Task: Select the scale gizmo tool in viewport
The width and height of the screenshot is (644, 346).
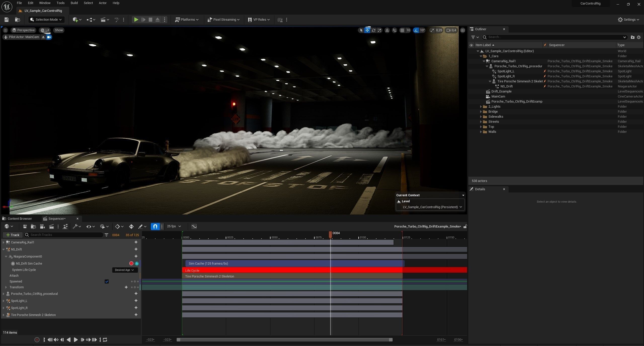Action: pyautogui.click(x=380, y=30)
